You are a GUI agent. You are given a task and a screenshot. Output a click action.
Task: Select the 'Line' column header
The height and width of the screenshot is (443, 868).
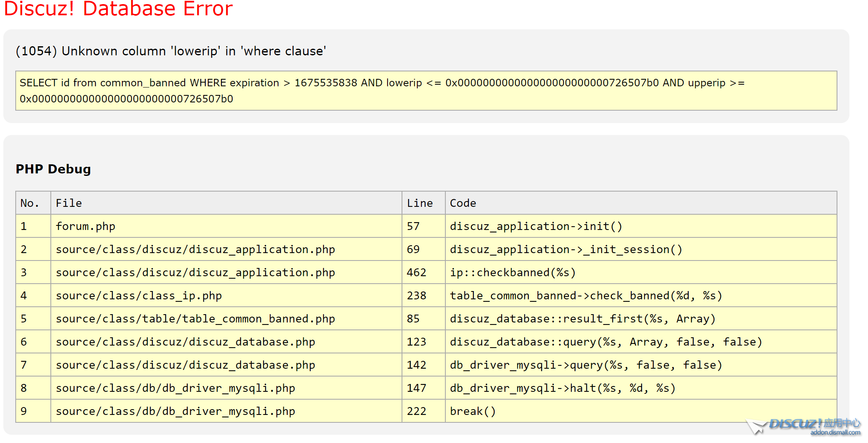coord(420,203)
